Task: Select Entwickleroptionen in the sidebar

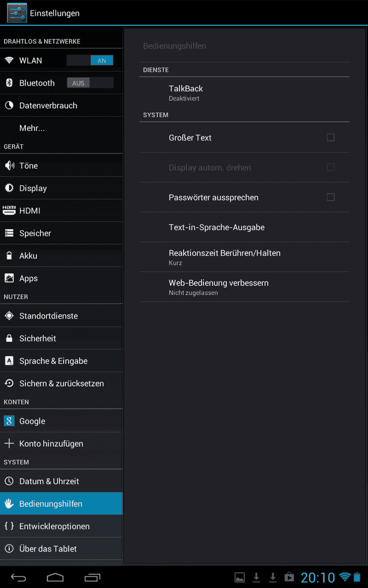Action: (61, 526)
